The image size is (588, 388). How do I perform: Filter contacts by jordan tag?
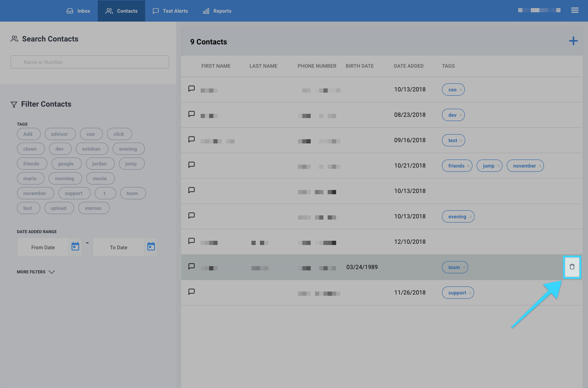100,164
